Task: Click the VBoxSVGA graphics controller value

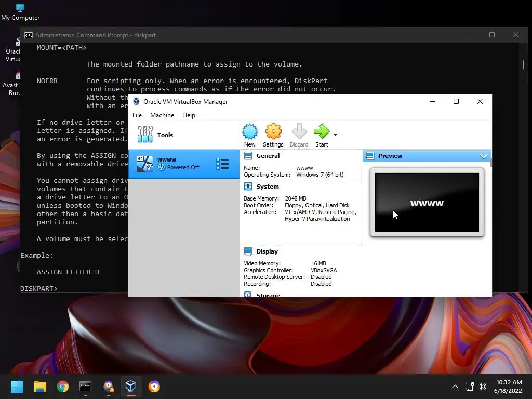Action: [324, 270]
